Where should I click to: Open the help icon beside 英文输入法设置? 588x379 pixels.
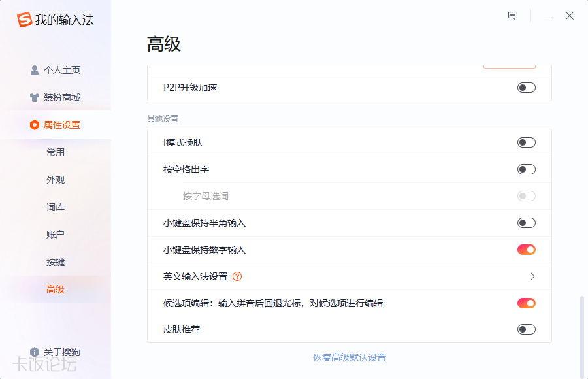(x=236, y=276)
